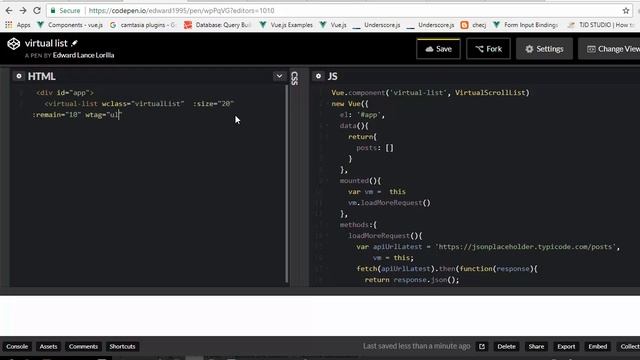Screen dimensions: 640x360
Task: Delete this pen
Action: (x=506, y=347)
